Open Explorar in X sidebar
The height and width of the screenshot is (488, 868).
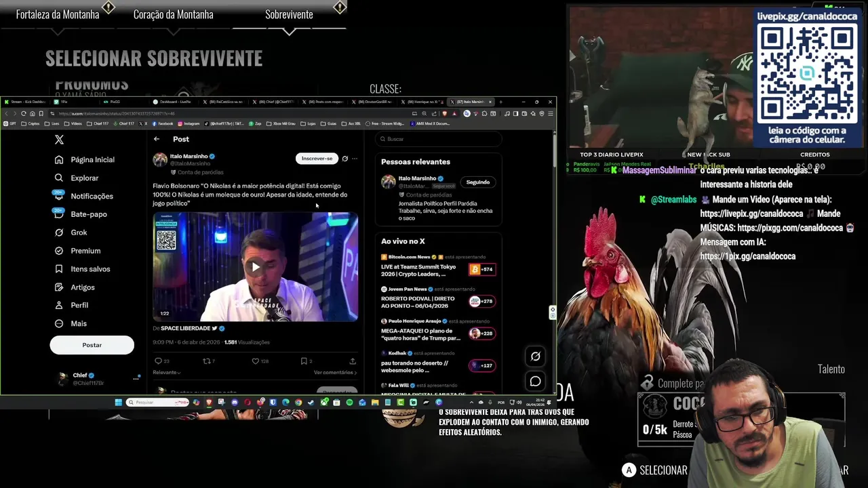(77, 178)
